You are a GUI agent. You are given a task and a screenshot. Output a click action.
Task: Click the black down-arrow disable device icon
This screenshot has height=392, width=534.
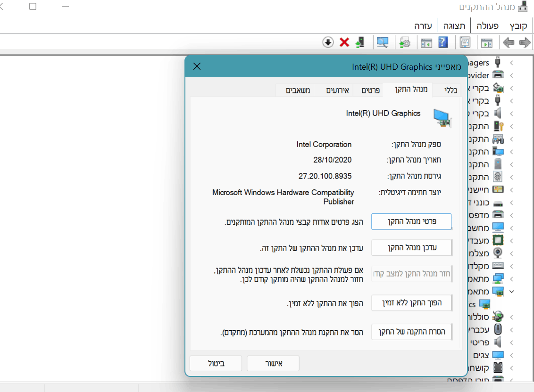coord(328,42)
